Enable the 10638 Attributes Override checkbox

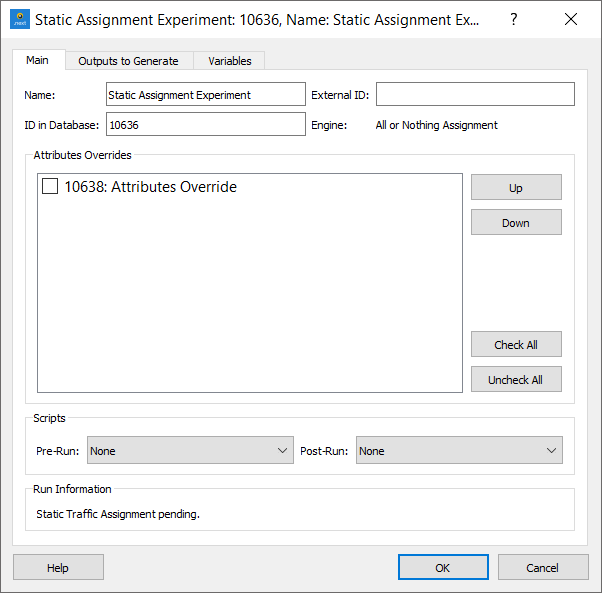pyautogui.click(x=50, y=186)
